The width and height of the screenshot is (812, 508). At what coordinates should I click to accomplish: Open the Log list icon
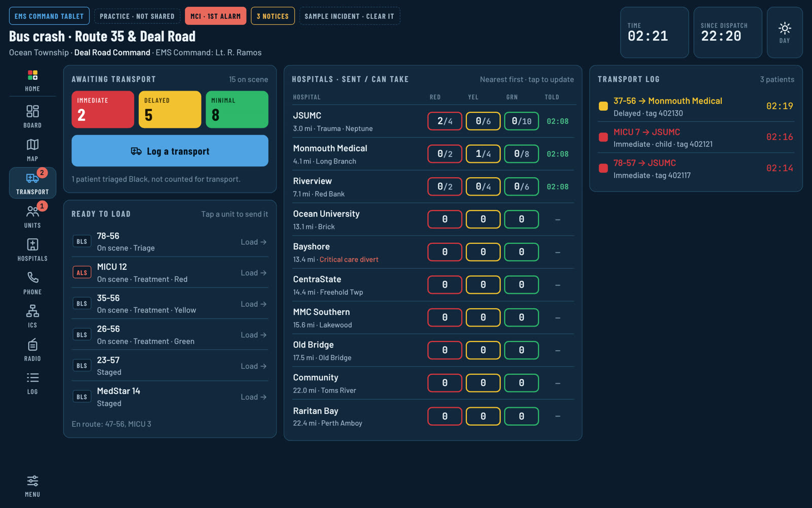[x=32, y=383]
